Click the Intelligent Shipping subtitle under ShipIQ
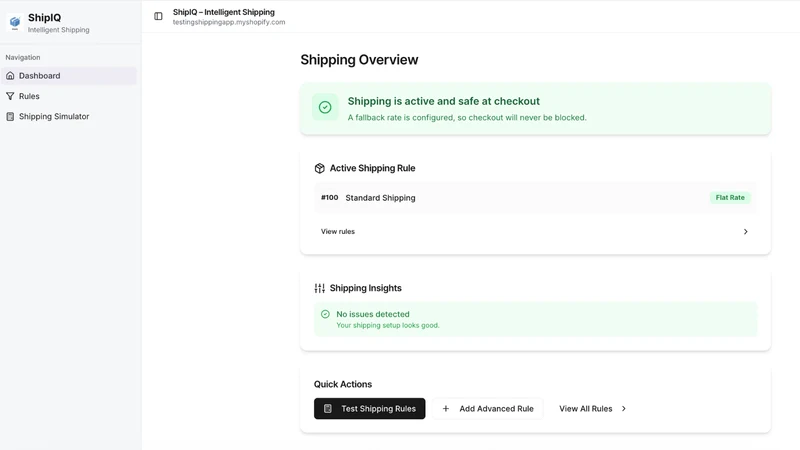This screenshot has width=800, height=450. click(59, 30)
